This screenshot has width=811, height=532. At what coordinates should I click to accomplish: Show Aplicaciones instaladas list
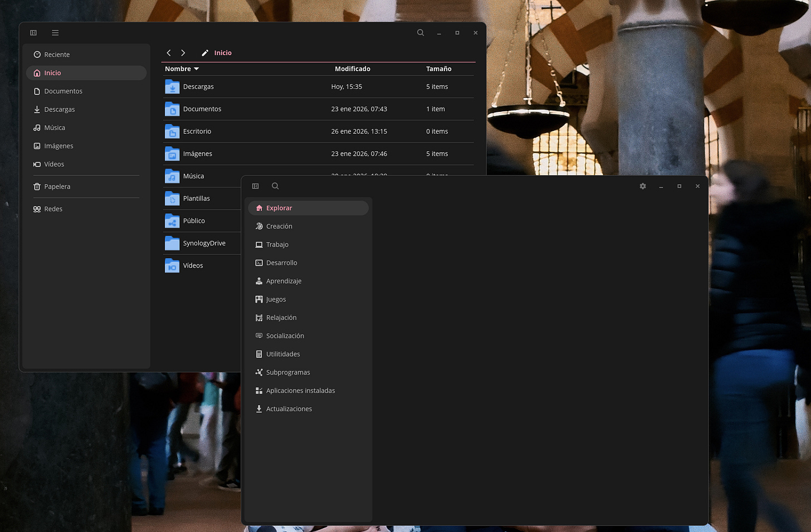pyautogui.click(x=300, y=391)
